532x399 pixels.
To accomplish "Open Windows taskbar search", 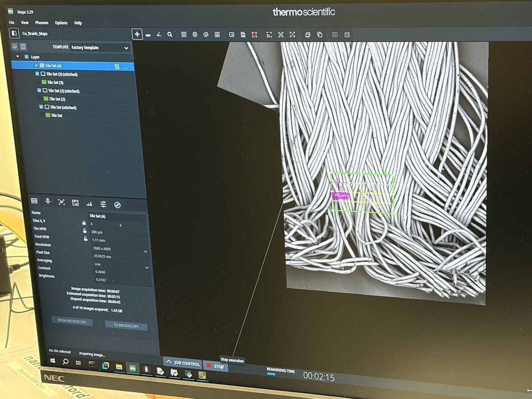I will (66, 362).
